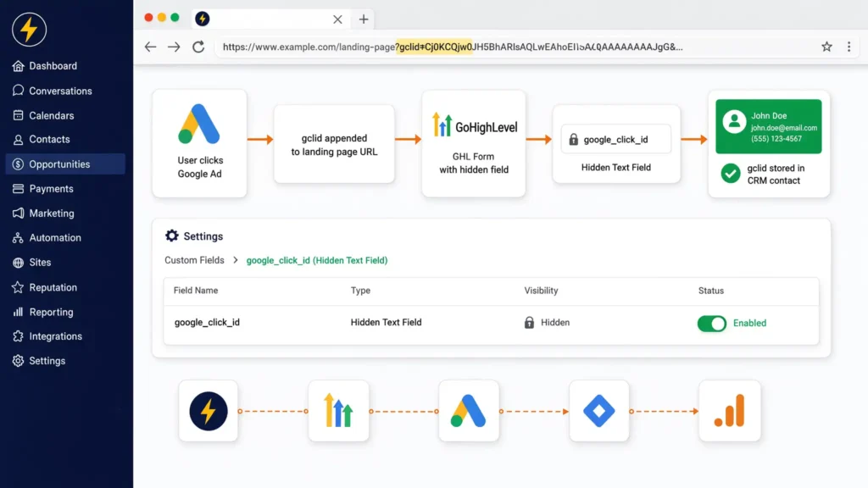Close the current browser tab
The image size is (868, 488).
click(x=337, y=19)
